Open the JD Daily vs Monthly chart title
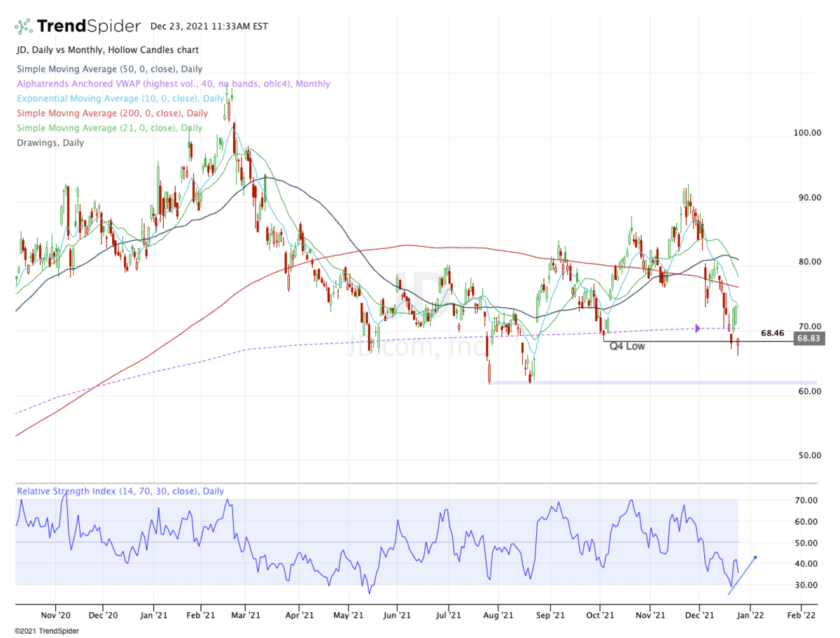 [x=106, y=50]
